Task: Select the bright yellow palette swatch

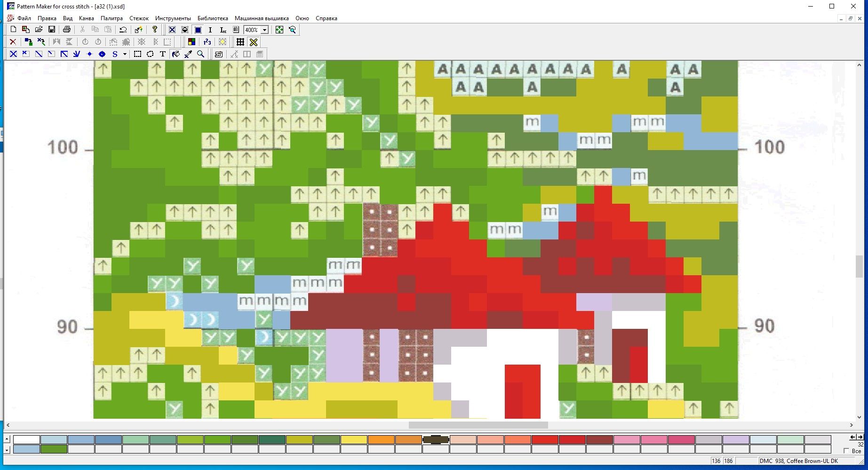Action: (x=354, y=439)
